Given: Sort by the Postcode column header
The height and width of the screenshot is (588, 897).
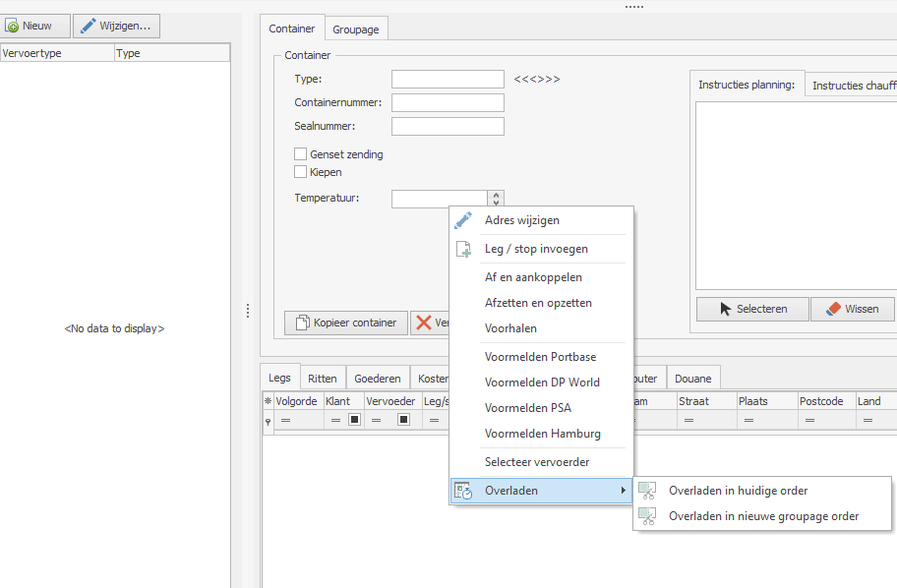Looking at the screenshot, I should tap(826, 401).
